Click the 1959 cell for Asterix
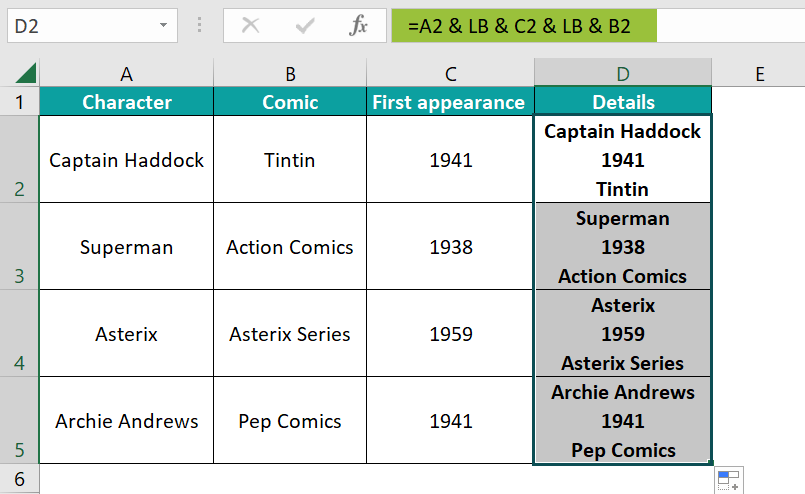This screenshot has width=805, height=494. point(450,334)
